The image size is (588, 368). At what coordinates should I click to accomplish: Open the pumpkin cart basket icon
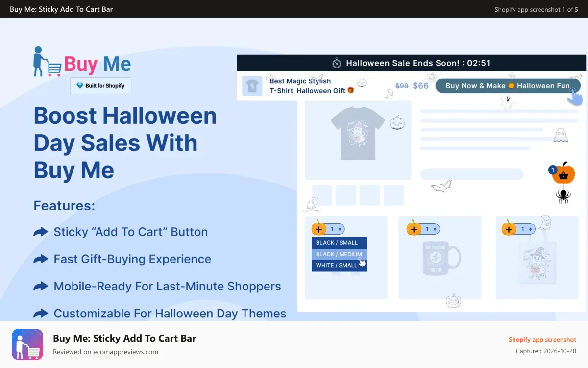click(563, 174)
